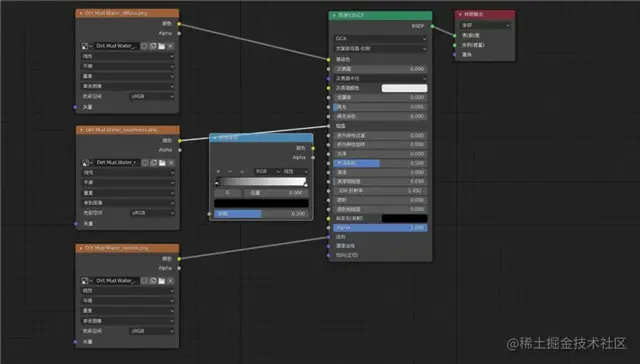Viewport: 640px width, 364px height.
Task: Toggle fake user shield in roughness node
Action: pos(145,163)
